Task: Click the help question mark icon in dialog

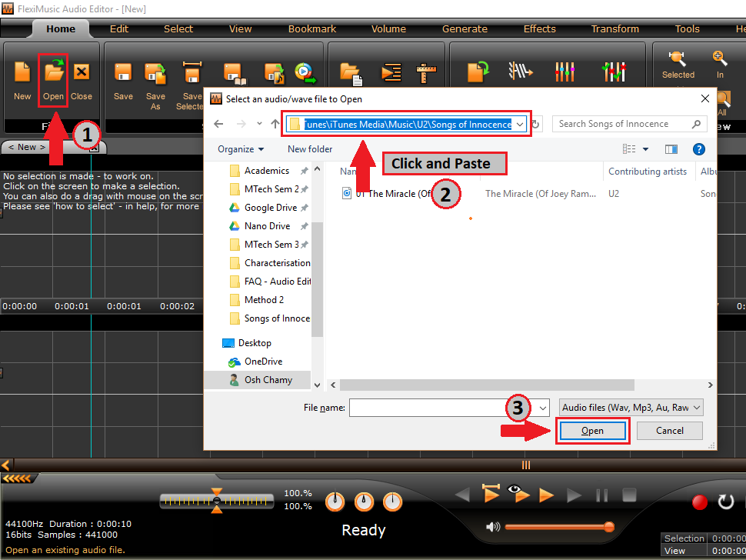Action: (698, 149)
